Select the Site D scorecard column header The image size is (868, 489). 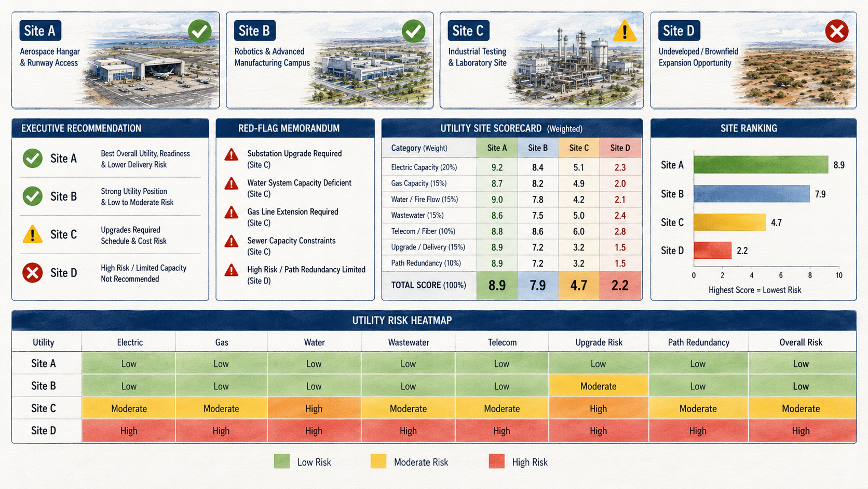pos(620,148)
